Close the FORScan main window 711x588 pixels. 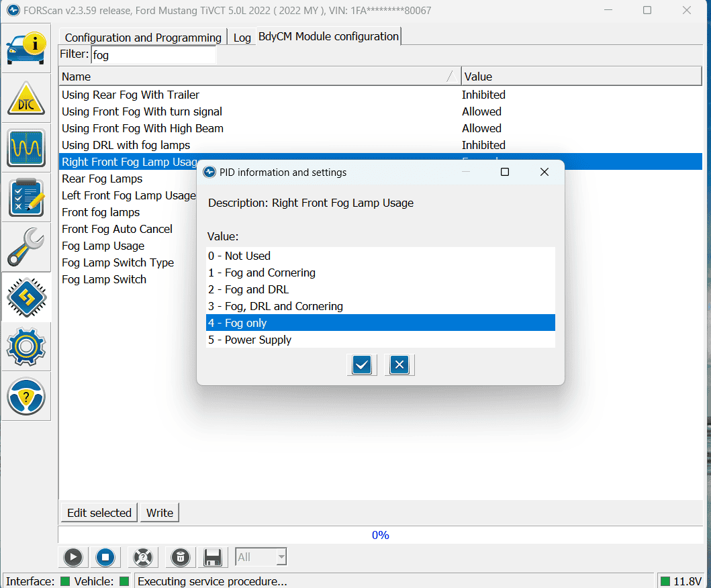(687, 10)
